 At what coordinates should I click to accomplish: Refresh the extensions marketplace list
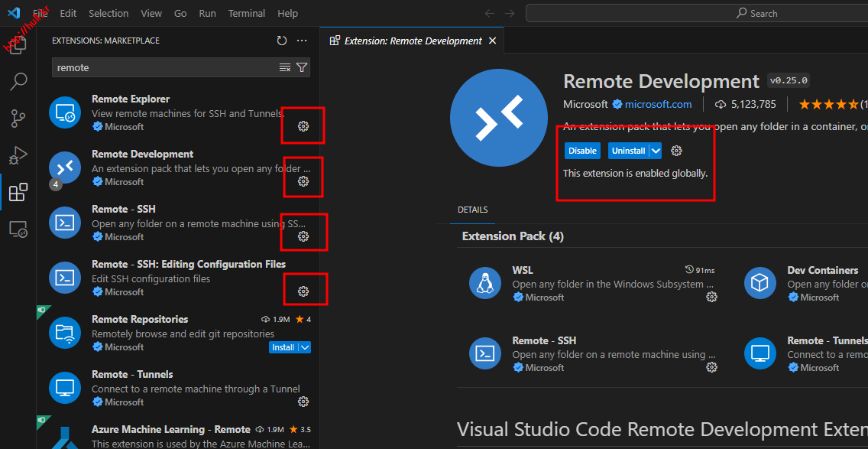tap(282, 41)
